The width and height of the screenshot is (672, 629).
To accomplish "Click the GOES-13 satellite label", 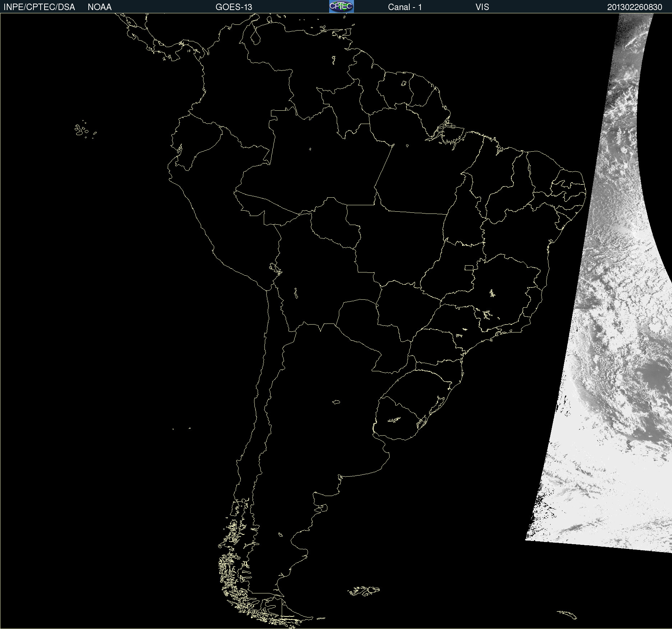I will [234, 7].
